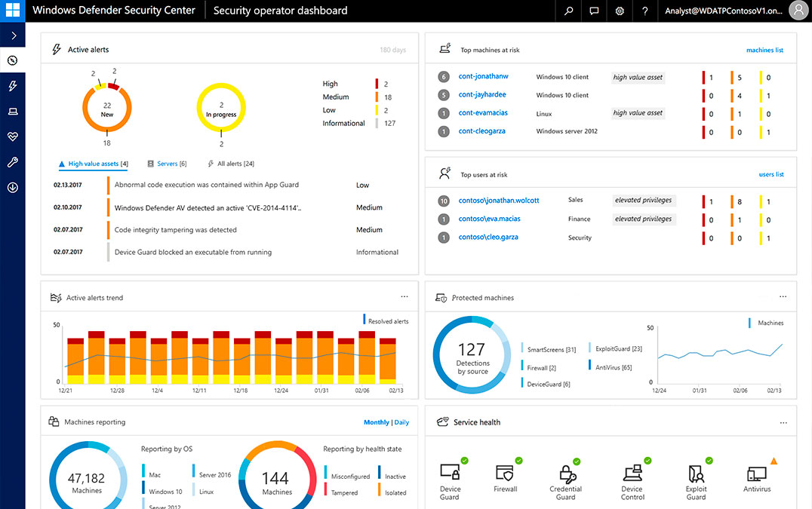
Task: Open alert 'Abnormal code execution was contained within App Guard'
Action: coord(207,185)
